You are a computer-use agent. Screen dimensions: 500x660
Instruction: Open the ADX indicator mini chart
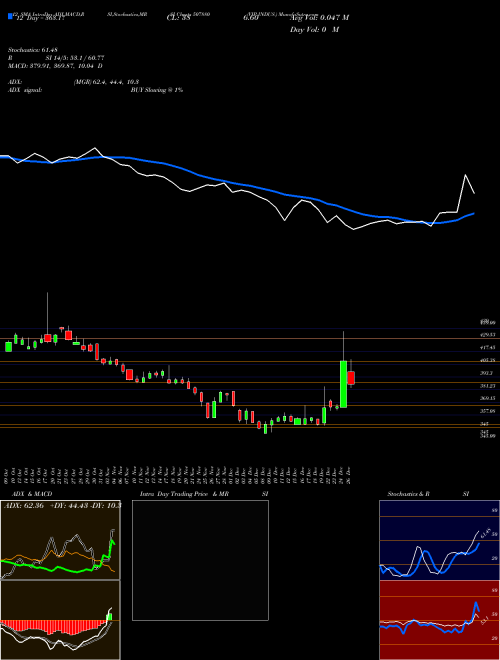click(x=60, y=540)
